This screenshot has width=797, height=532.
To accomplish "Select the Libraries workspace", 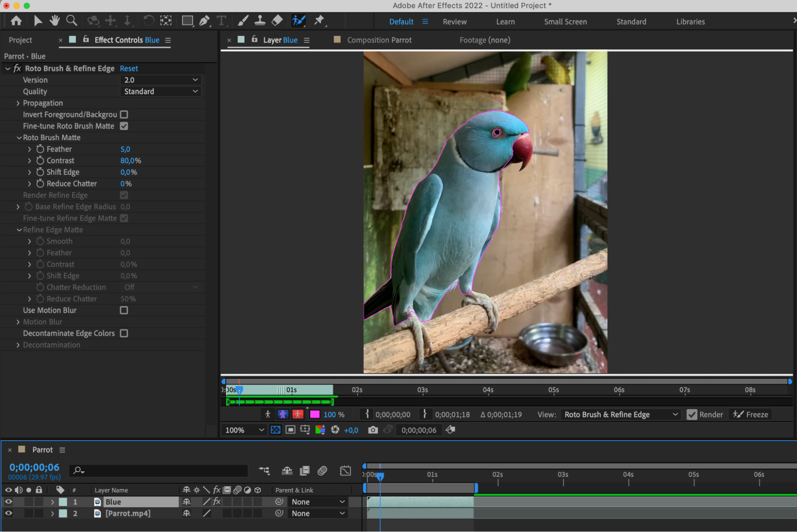I will click(x=690, y=22).
